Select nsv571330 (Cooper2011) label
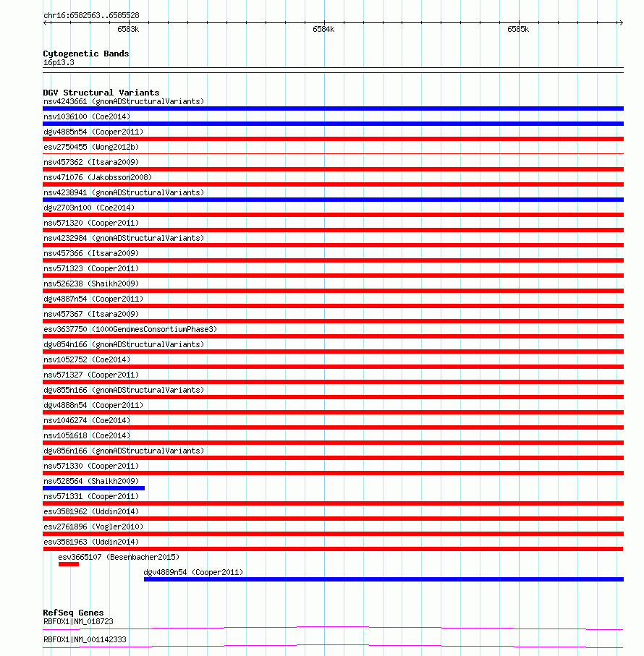This screenshot has width=644, height=656. point(90,466)
